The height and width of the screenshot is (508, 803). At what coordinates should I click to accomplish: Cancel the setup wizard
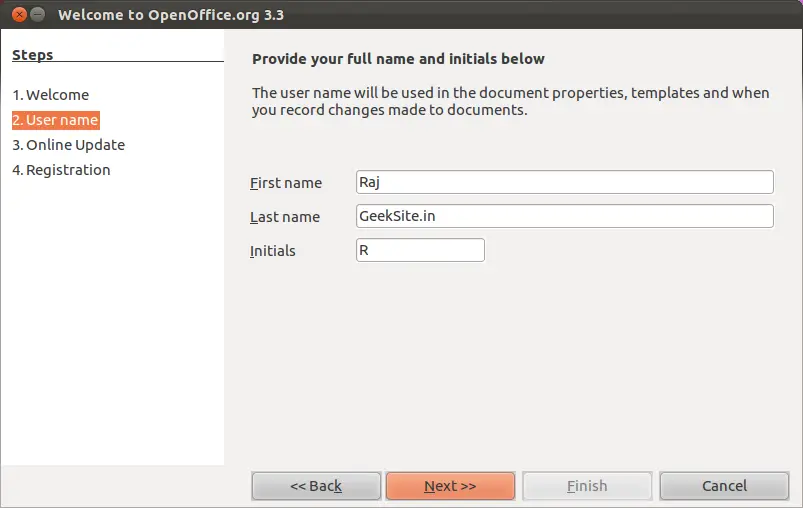[724, 485]
